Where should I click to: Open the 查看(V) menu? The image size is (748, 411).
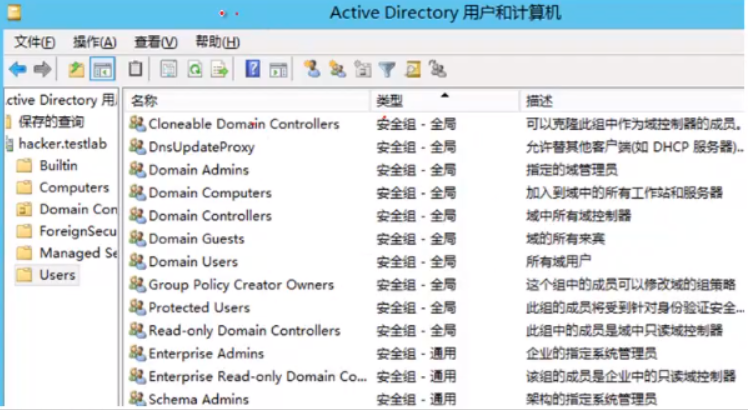point(156,42)
